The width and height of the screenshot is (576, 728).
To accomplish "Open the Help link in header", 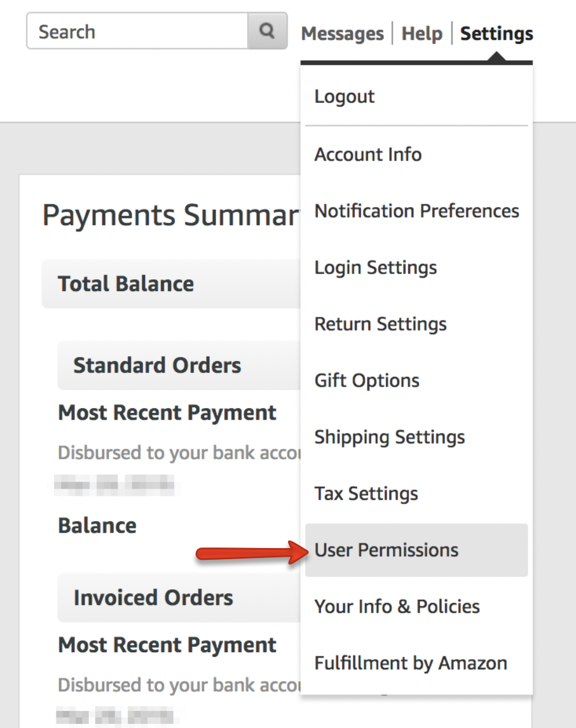I will [421, 34].
